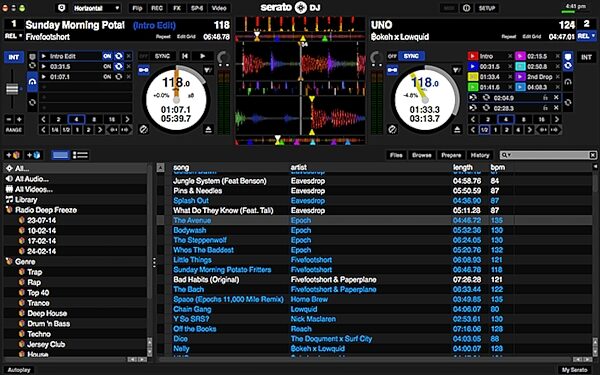600x375 pixels.
Task: Turn sync OFF on deck 2
Action: [392, 56]
